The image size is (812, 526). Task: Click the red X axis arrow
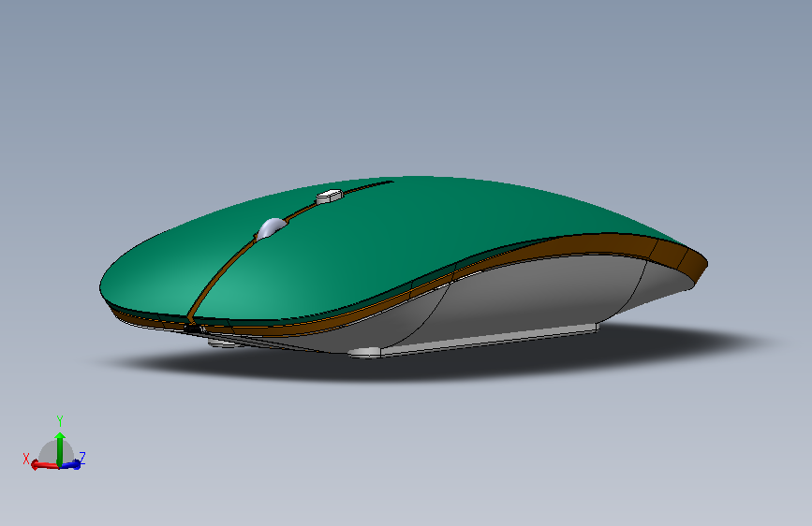44,465
